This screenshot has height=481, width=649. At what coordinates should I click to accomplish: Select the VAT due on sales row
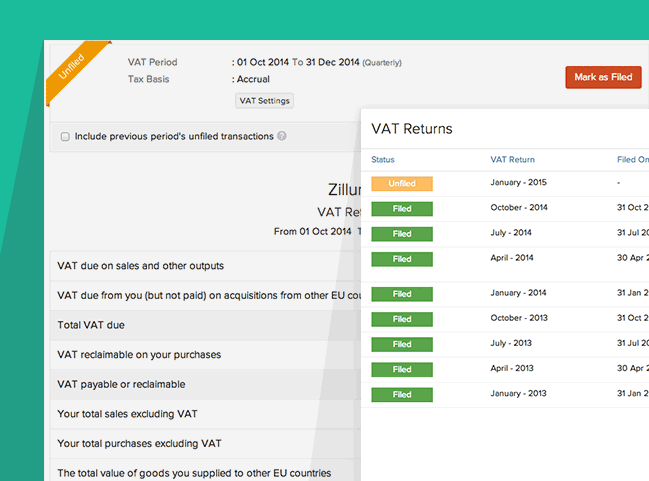tap(205, 266)
